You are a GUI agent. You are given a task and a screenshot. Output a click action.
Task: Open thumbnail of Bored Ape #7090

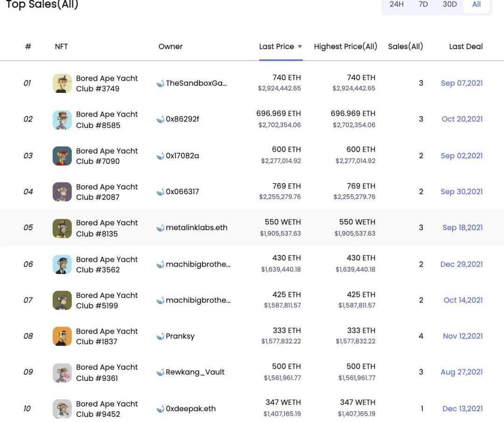click(x=62, y=155)
